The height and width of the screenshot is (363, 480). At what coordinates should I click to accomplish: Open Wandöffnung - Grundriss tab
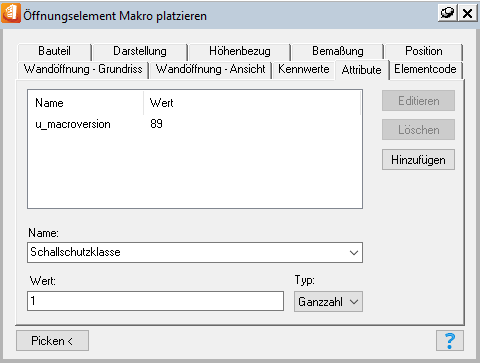[x=83, y=69]
